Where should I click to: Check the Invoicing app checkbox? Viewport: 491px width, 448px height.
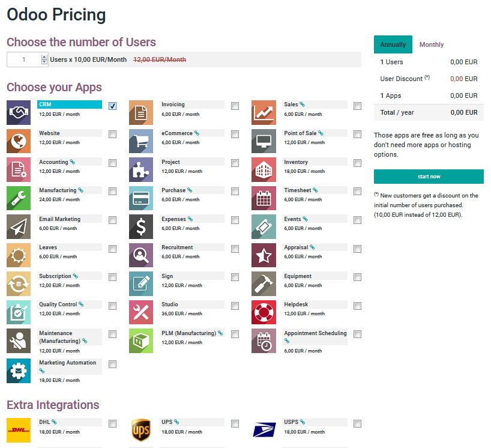click(235, 106)
